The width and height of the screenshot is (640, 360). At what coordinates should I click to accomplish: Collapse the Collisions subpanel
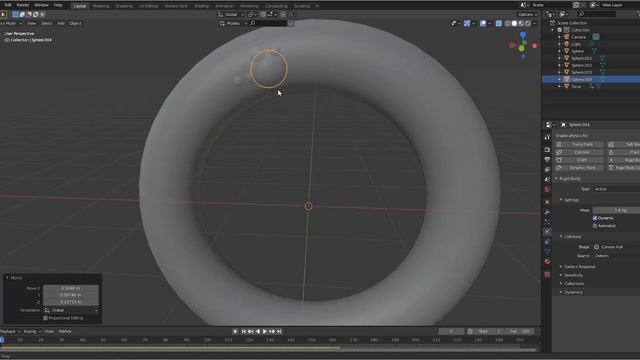pos(561,237)
